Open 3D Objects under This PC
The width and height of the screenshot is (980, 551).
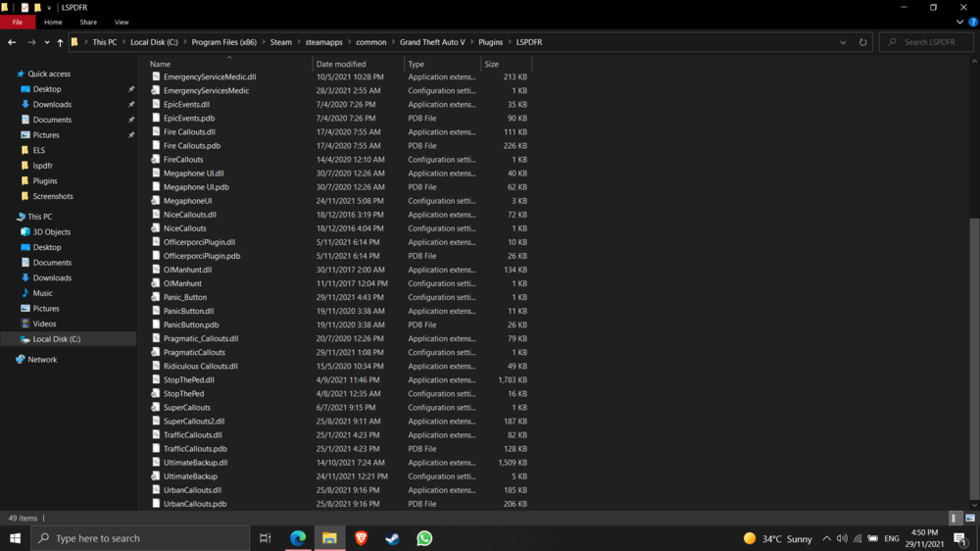(x=51, y=232)
